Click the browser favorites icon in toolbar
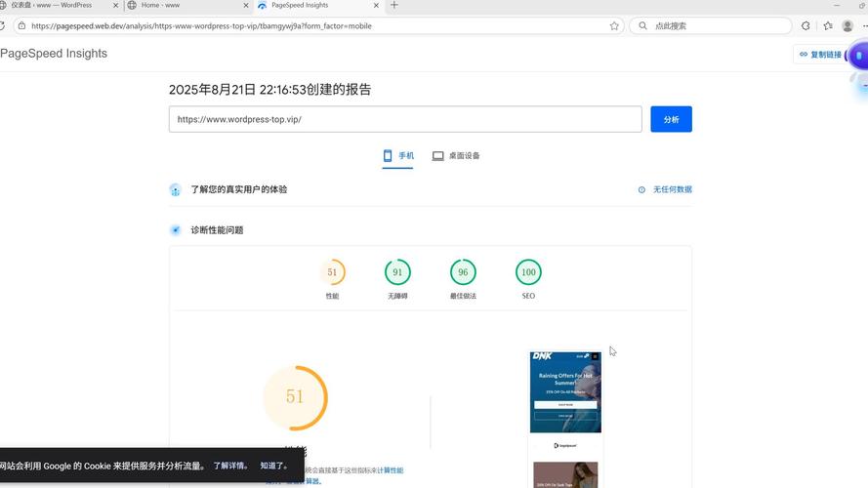 (x=828, y=26)
